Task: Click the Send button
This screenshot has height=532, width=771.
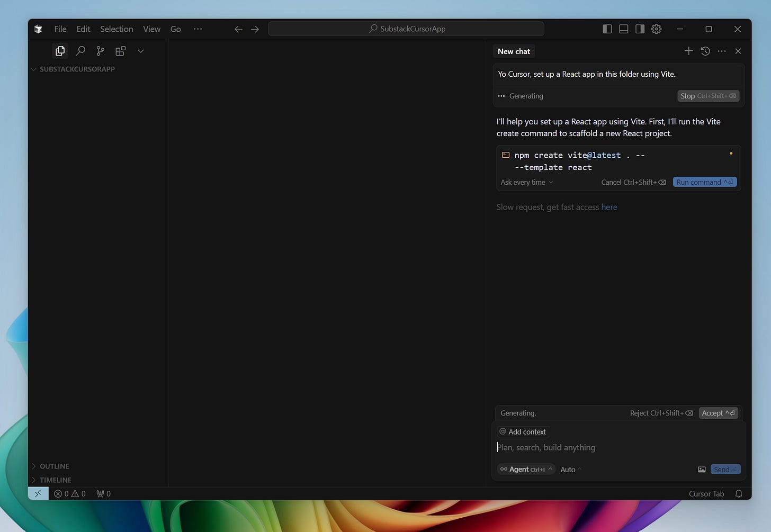Action: click(x=725, y=470)
